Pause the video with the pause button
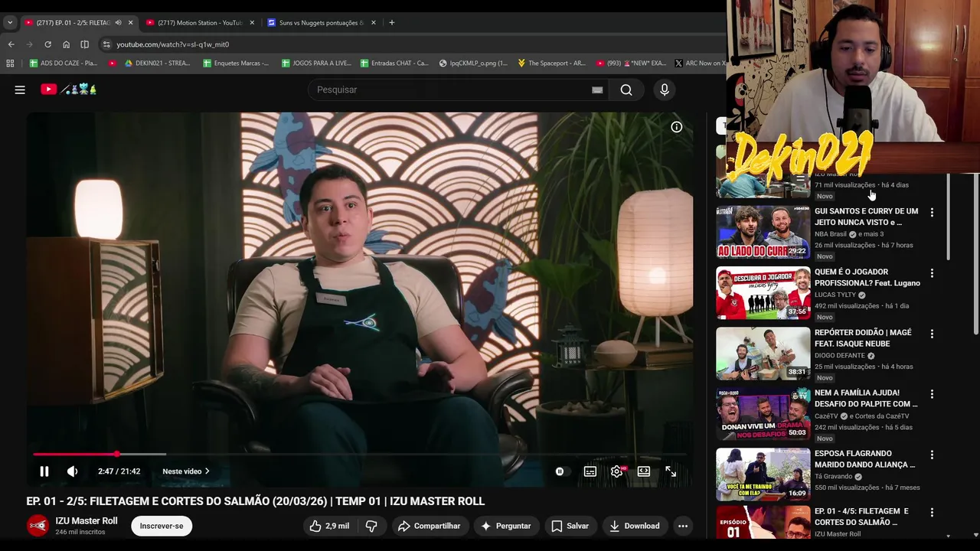The image size is (980, 551). coord(44,471)
